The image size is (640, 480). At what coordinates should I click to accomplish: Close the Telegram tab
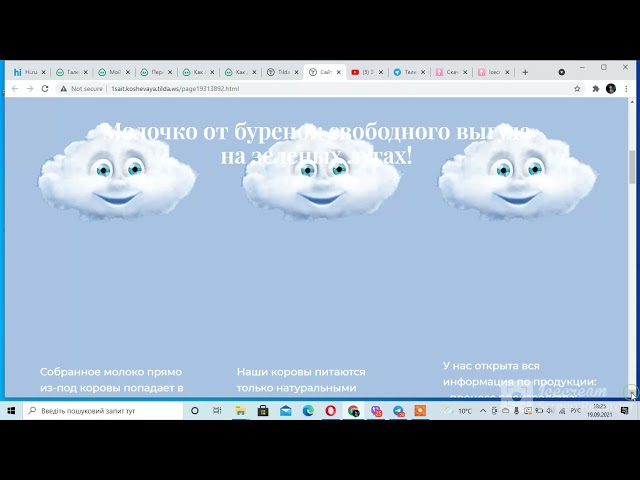click(x=423, y=72)
